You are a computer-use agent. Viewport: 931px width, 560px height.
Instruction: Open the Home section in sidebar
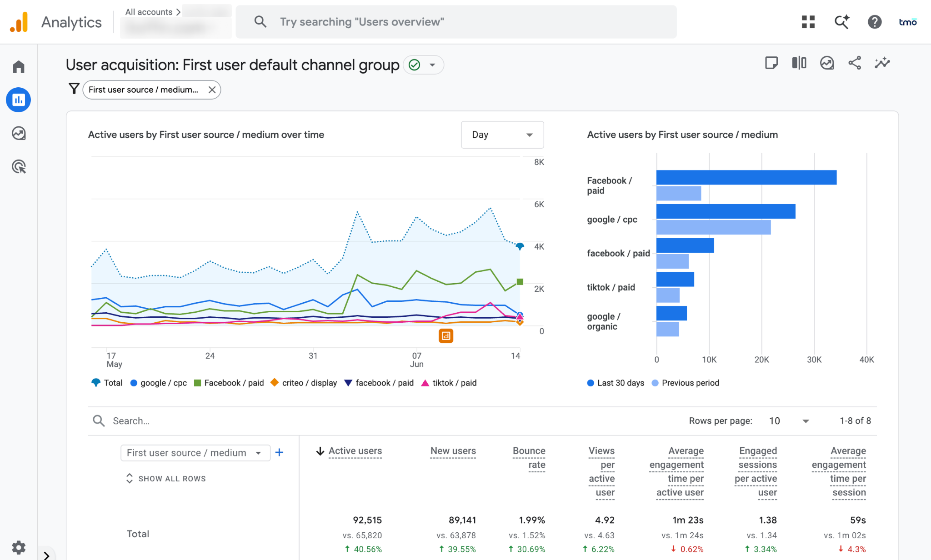coord(19,66)
